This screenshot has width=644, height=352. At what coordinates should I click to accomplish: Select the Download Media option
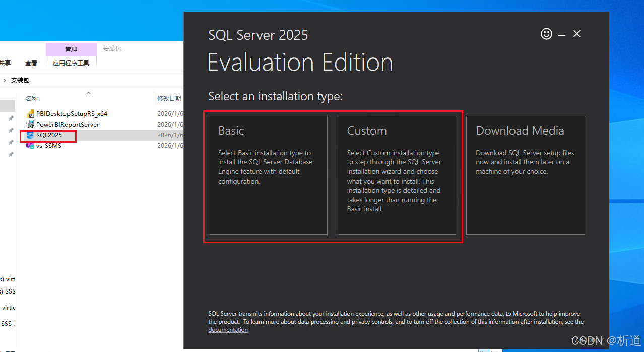pyautogui.click(x=525, y=175)
